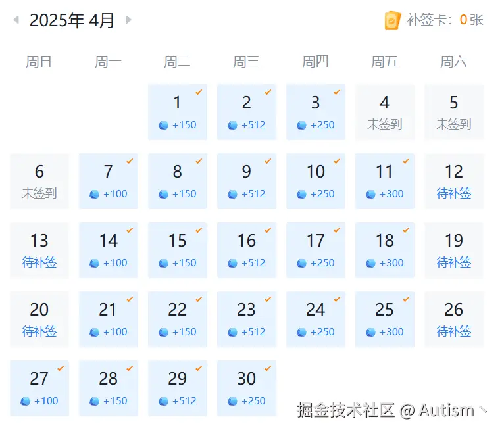Click the checkmark on April 2
504x432 pixels.
pos(268,92)
